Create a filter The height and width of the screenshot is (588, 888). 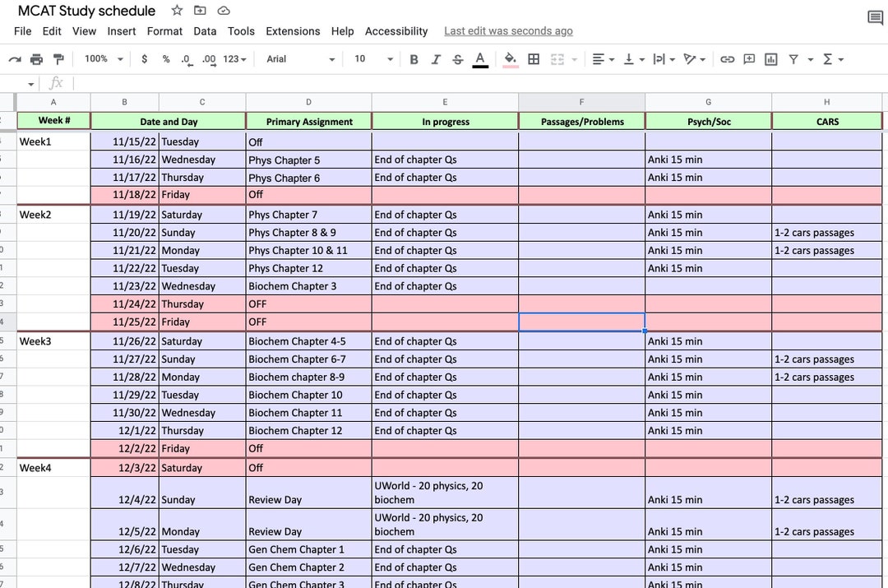792,58
